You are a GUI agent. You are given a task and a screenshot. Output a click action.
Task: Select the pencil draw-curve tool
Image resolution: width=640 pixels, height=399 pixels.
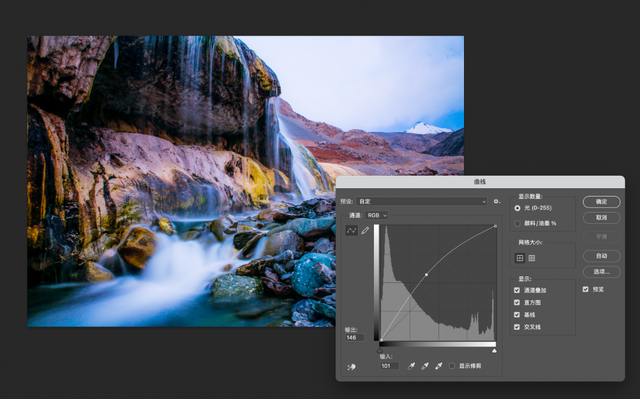point(365,231)
